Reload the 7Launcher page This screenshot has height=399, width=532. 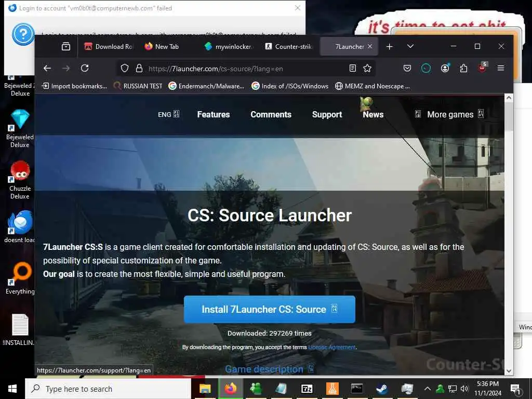(85, 68)
